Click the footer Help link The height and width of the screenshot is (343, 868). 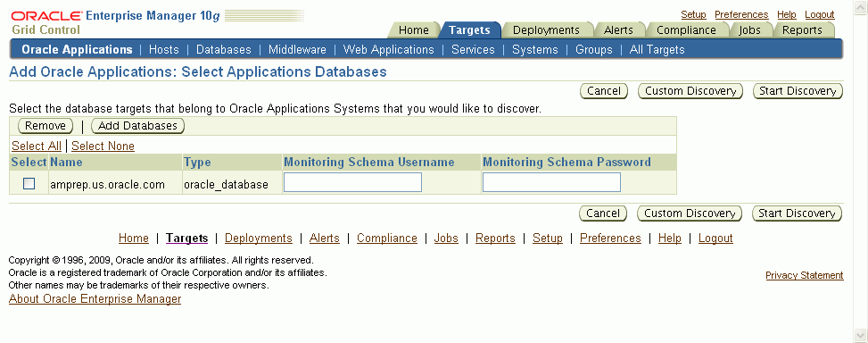(x=670, y=238)
